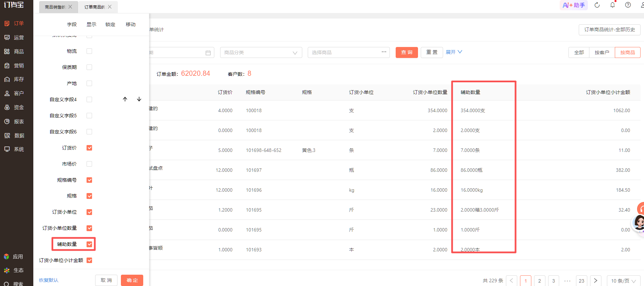The height and width of the screenshot is (286, 644).
Task: Open the 10 条/页 page size dropdown
Action: (623, 281)
